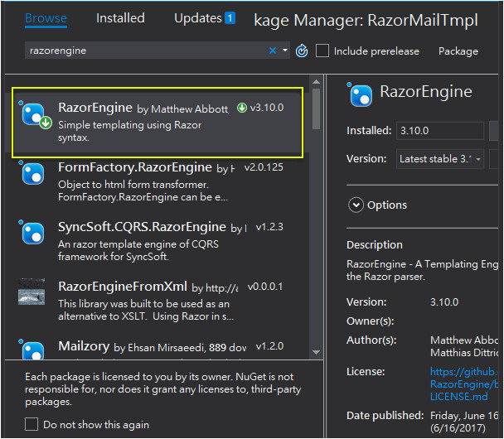Check the Do not show this again box

tap(31, 424)
